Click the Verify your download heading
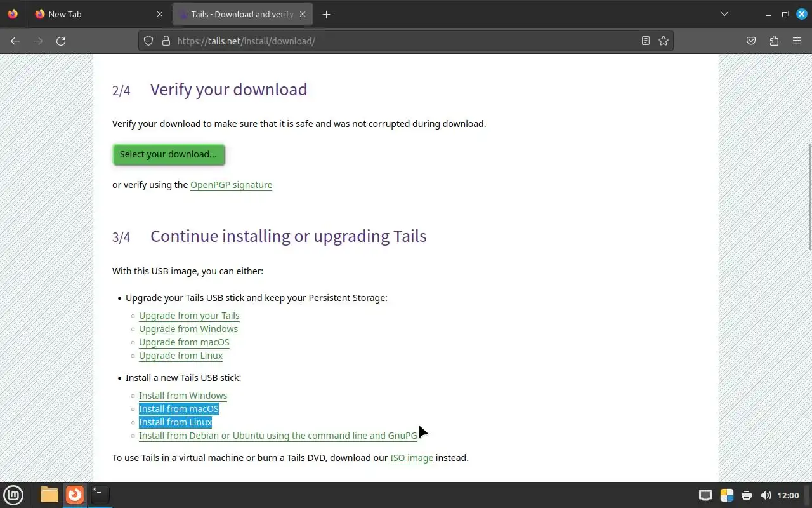Viewport: 812px width, 508px height. (x=228, y=90)
